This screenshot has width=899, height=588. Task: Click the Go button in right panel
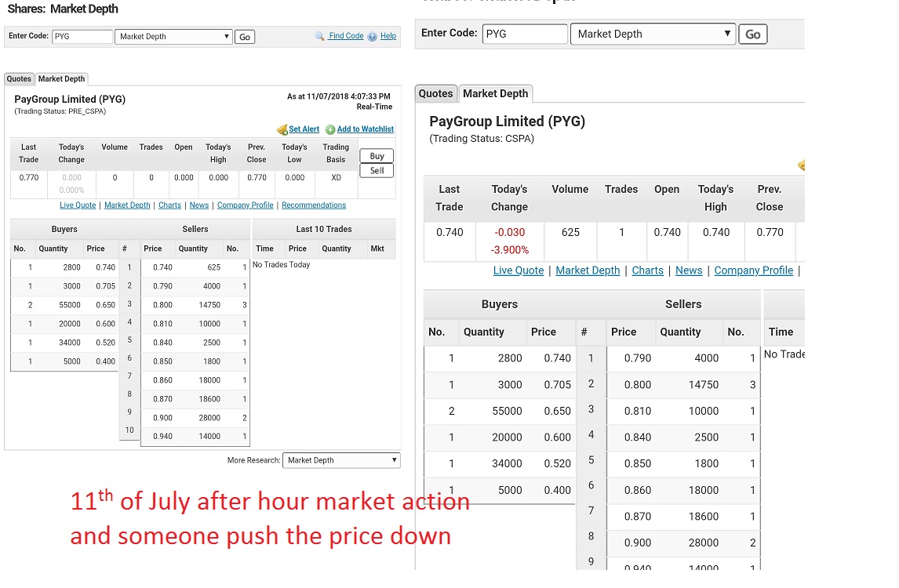tap(753, 34)
